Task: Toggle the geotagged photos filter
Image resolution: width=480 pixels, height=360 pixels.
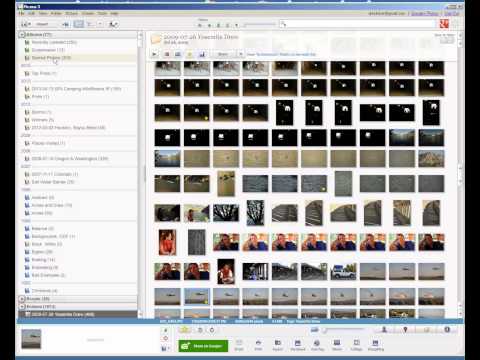Action: [x=236, y=25]
